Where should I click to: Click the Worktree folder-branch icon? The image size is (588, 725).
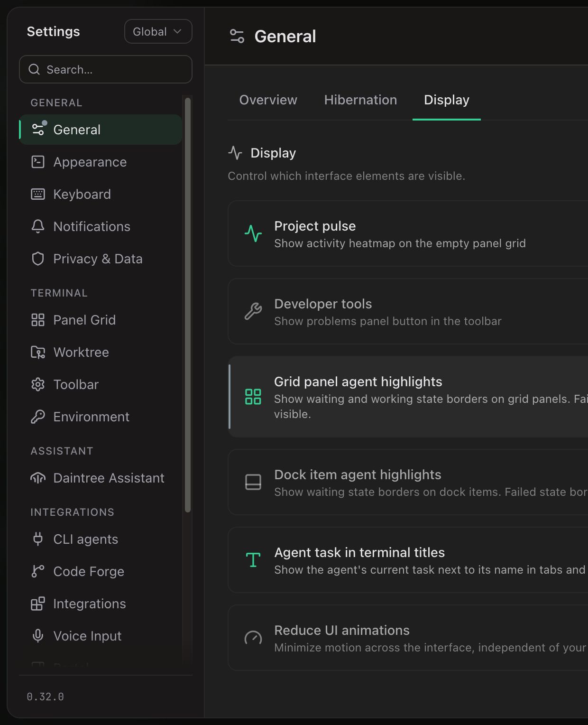point(38,352)
